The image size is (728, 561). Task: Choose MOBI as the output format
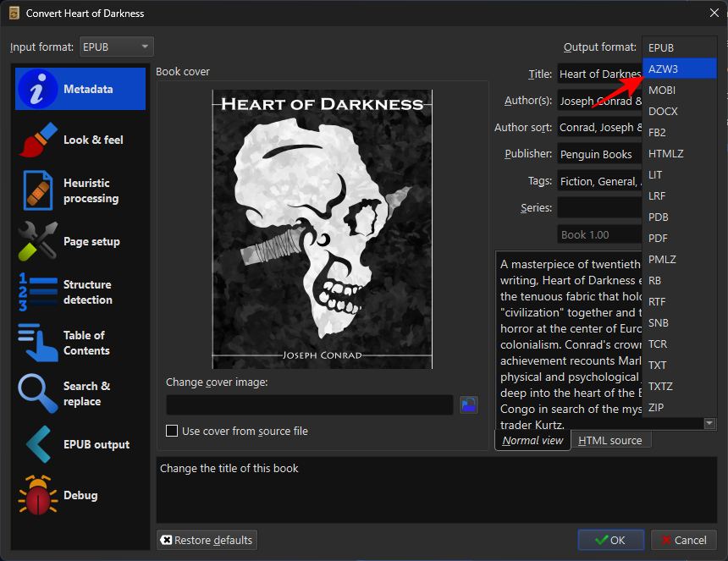pyautogui.click(x=680, y=90)
